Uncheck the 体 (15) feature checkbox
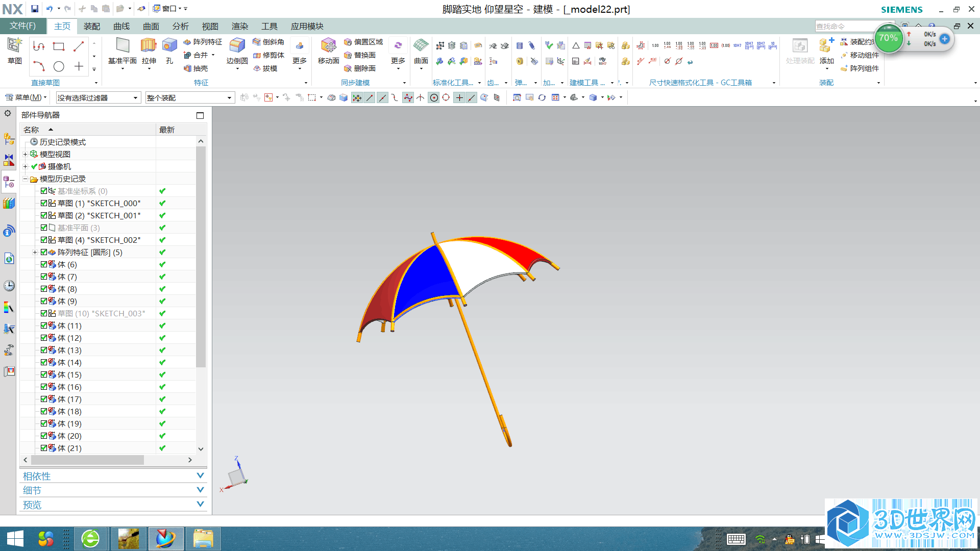This screenshot has height=551, width=980. 44,374
